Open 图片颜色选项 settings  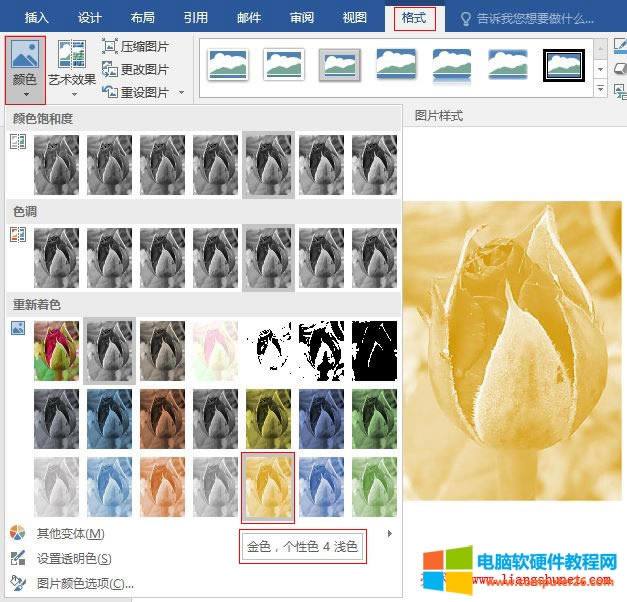pos(84,583)
